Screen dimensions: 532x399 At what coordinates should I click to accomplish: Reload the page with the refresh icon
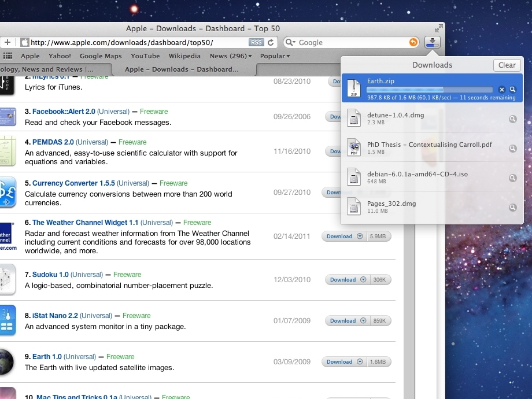point(271,42)
